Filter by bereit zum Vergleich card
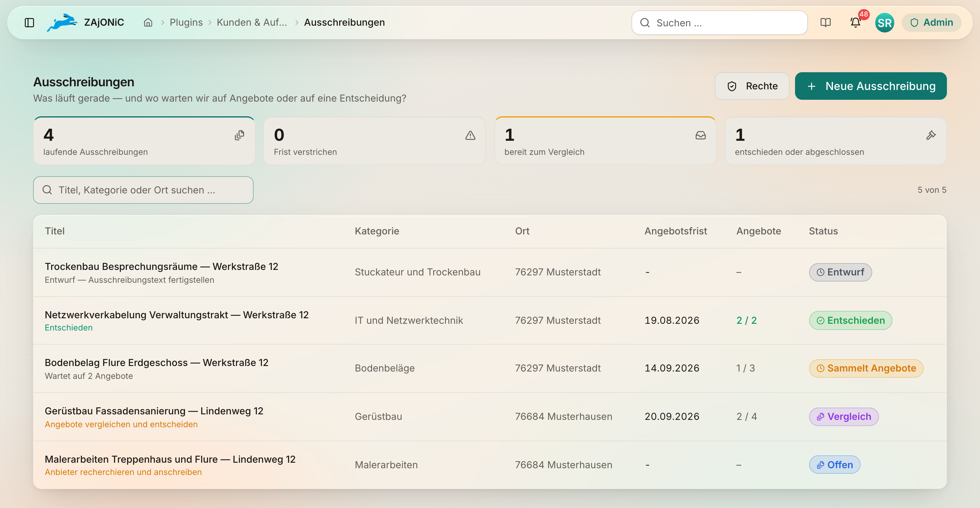 click(x=605, y=141)
